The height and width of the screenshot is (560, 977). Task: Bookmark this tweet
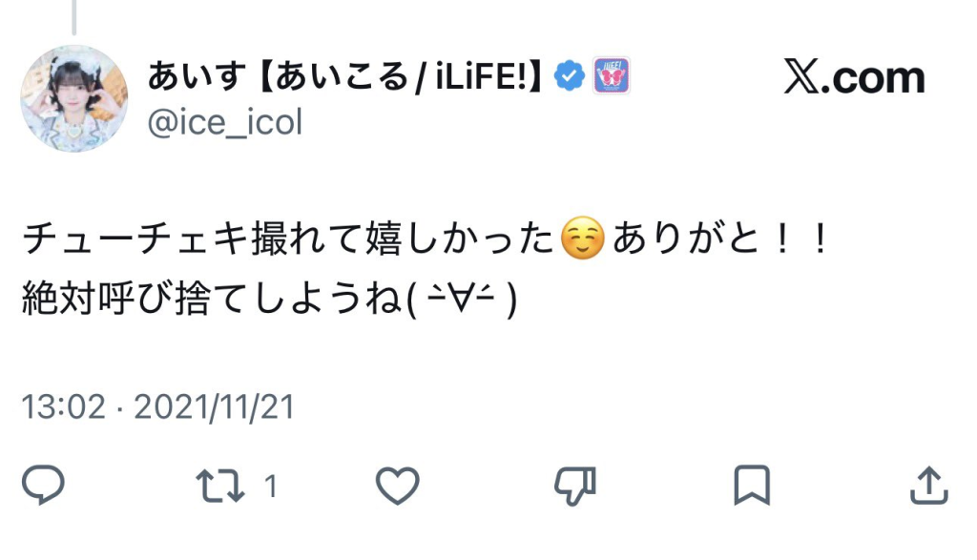751,486
